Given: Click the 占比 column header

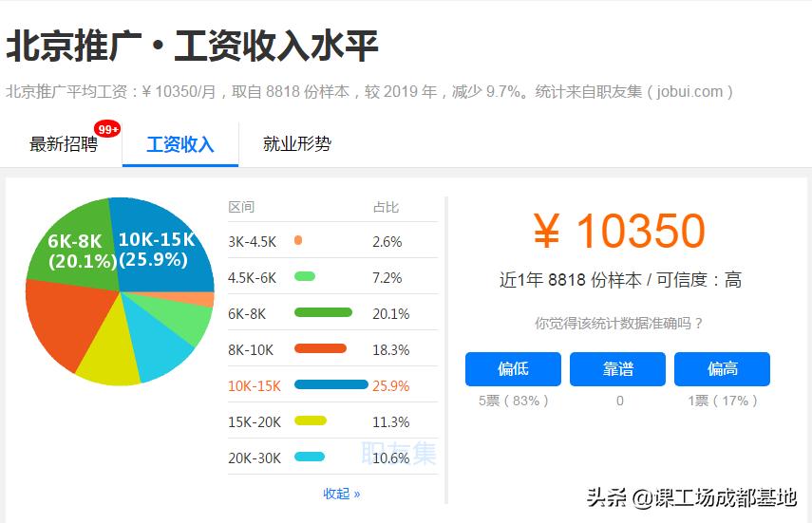Looking at the screenshot, I should (386, 207).
